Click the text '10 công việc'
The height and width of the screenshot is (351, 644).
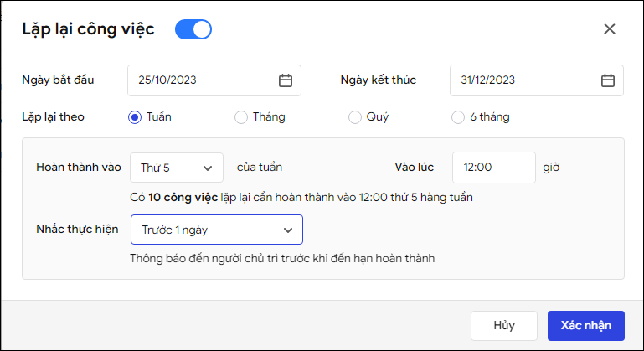click(x=183, y=198)
